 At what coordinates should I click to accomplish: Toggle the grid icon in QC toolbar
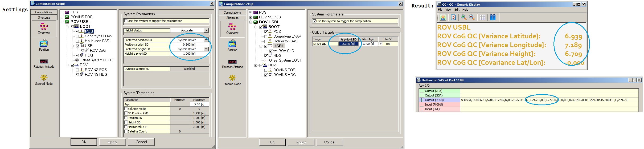[482, 17]
